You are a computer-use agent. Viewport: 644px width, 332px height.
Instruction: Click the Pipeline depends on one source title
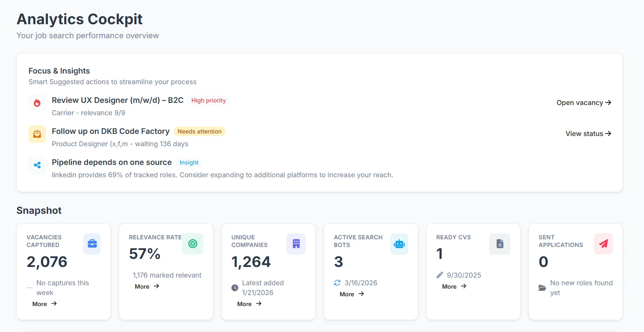click(x=112, y=162)
